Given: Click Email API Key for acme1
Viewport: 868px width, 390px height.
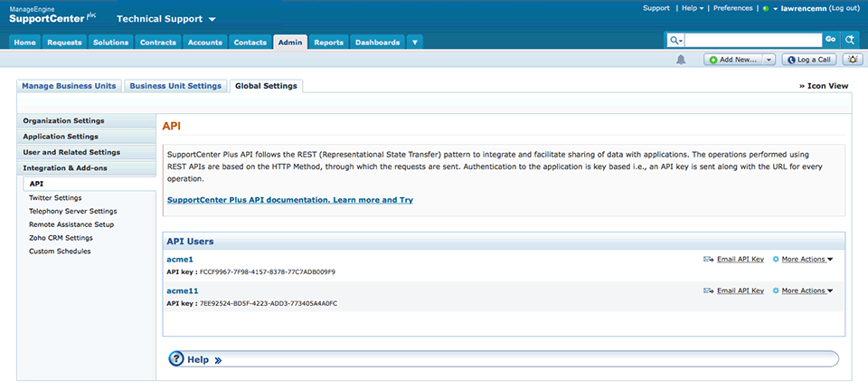Looking at the screenshot, I should click(741, 260).
